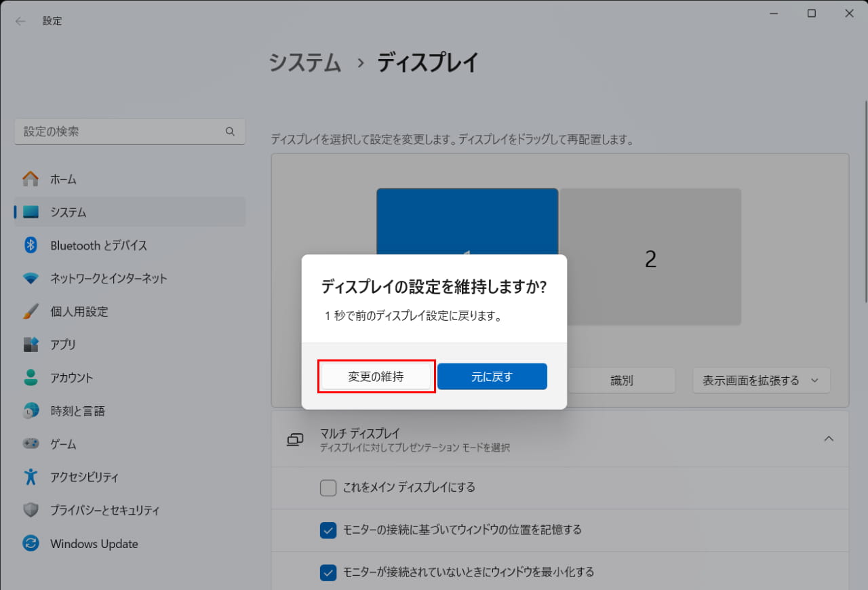The height and width of the screenshot is (590, 868).
Task: Open Windows Update page label
Action: [94, 544]
